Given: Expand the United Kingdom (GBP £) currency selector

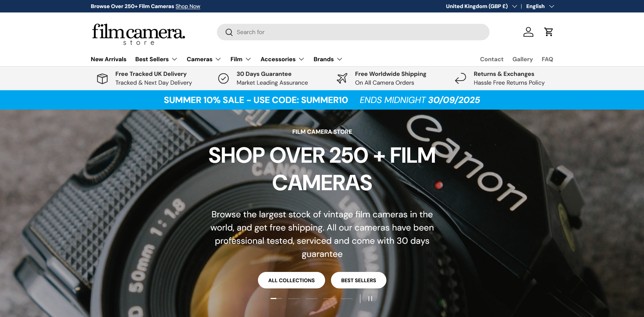Looking at the screenshot, I should pos(481,6).
